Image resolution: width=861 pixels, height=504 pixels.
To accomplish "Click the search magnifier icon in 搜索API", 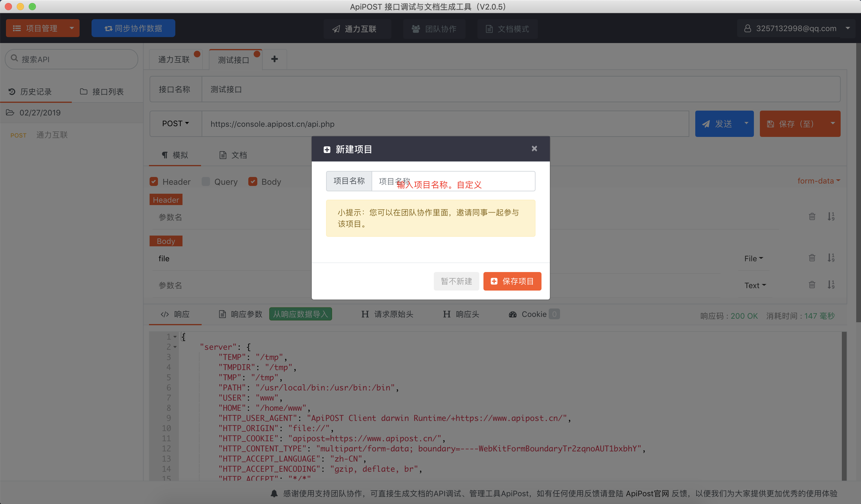I will (x=14, y=58).
